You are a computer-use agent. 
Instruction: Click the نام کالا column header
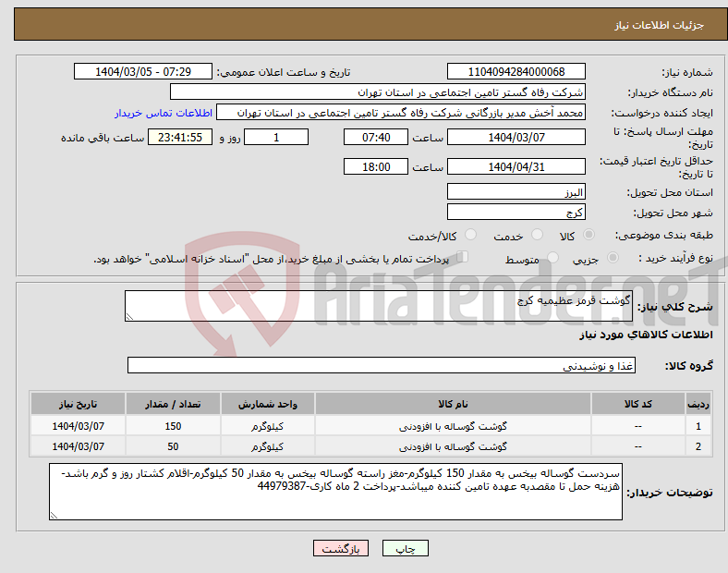453,404
